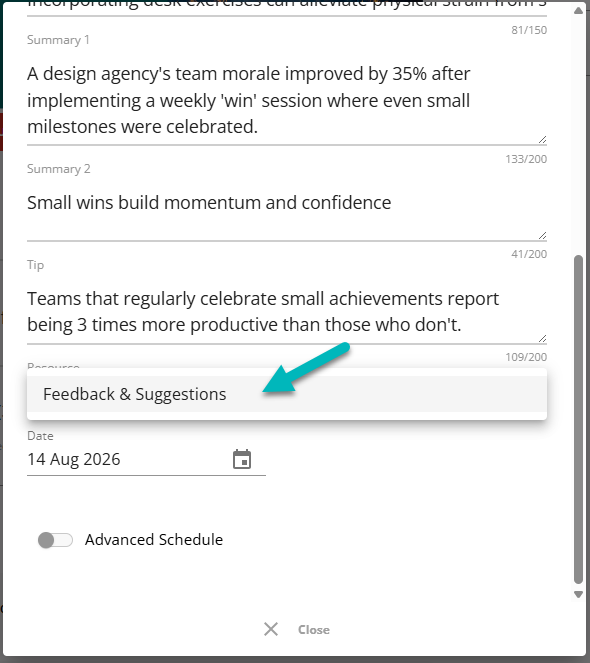Click the Close text button

(x=314, y=630)
